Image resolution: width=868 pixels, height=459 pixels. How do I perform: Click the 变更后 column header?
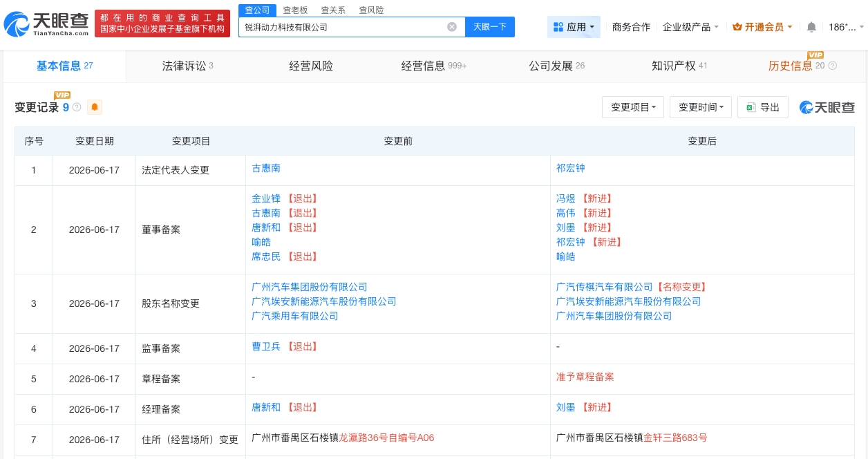click(x=702, y=141)
